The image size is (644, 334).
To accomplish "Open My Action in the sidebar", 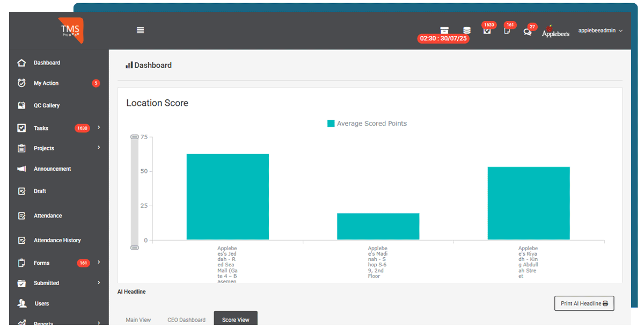I will click(x=46, y=83).
